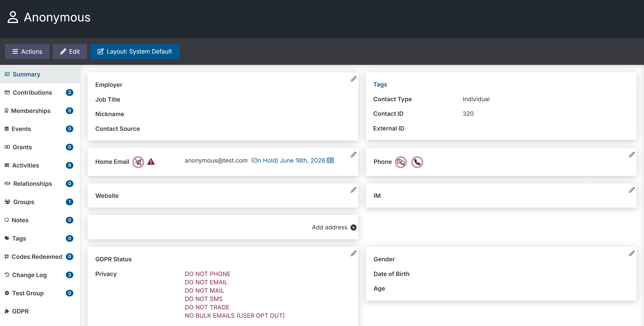View the Change Log tab
The image size is (644, 326).
click(40, 275)
